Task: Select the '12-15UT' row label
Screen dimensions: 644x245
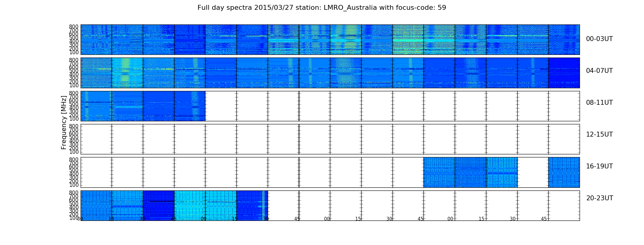Action: click(599, 134)
